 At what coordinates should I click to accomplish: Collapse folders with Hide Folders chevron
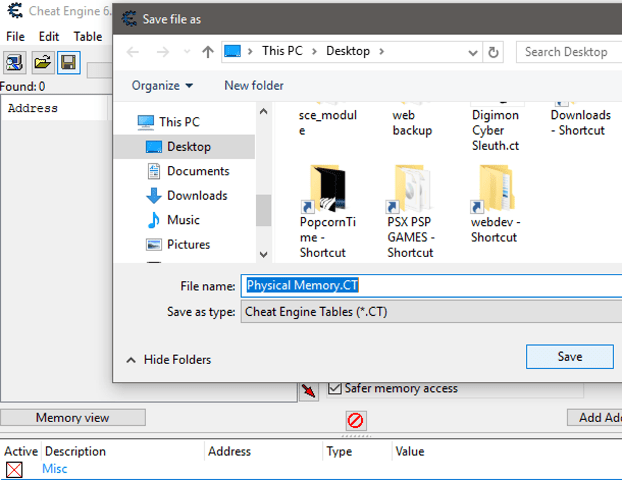[x=131, y=360]
